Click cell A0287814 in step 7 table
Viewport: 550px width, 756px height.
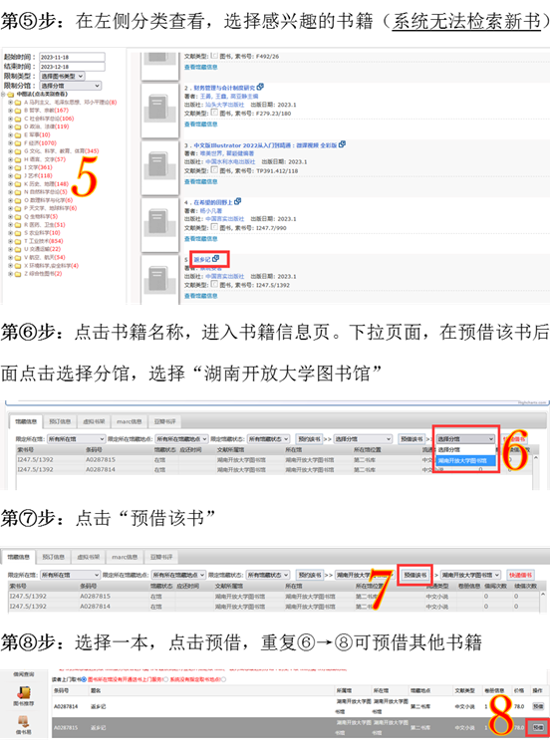click(95, 606)
